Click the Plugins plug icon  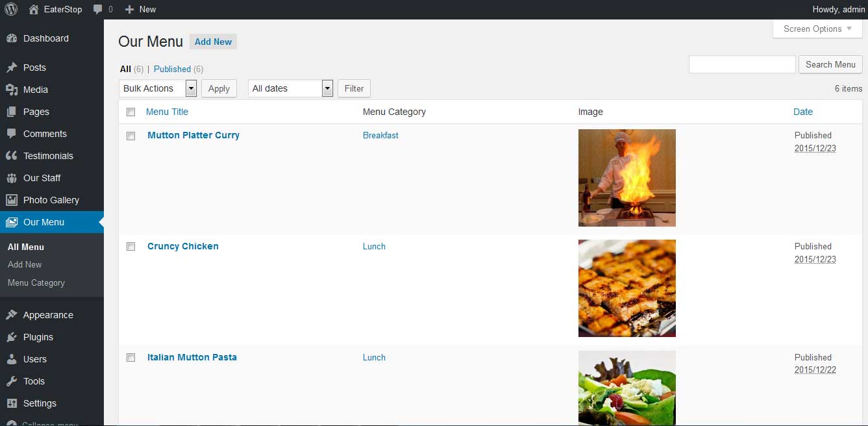(x=11, y=337)
